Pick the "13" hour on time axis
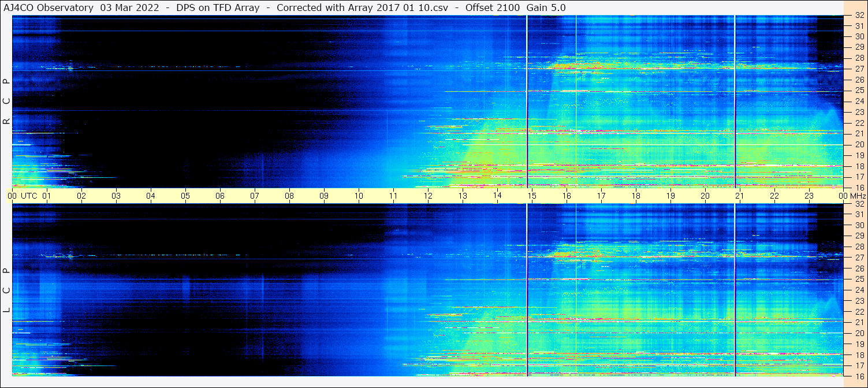The width and height of the screenshot is (868, 388). (463, 196)
